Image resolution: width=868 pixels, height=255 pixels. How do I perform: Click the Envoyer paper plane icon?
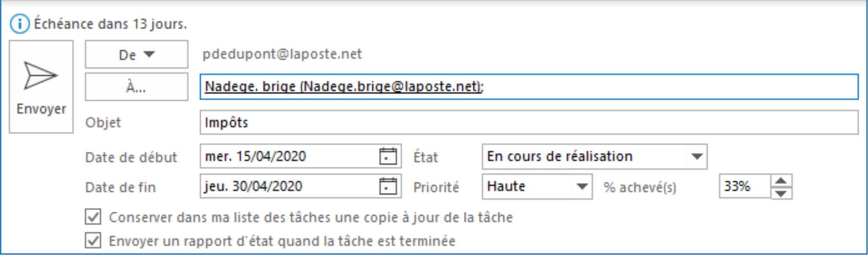click(x=40, y=76)
